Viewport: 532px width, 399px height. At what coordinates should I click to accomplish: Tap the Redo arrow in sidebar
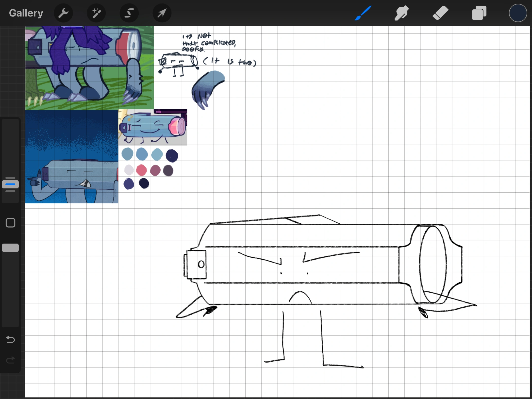tap(10, 360)
